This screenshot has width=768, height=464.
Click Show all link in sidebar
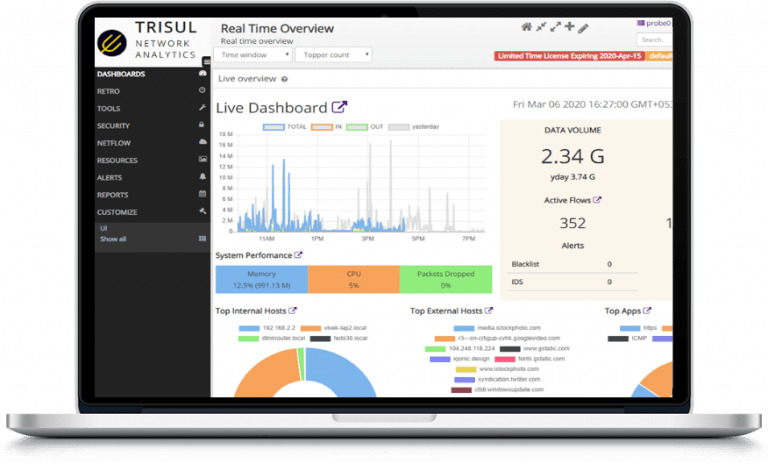113,239
